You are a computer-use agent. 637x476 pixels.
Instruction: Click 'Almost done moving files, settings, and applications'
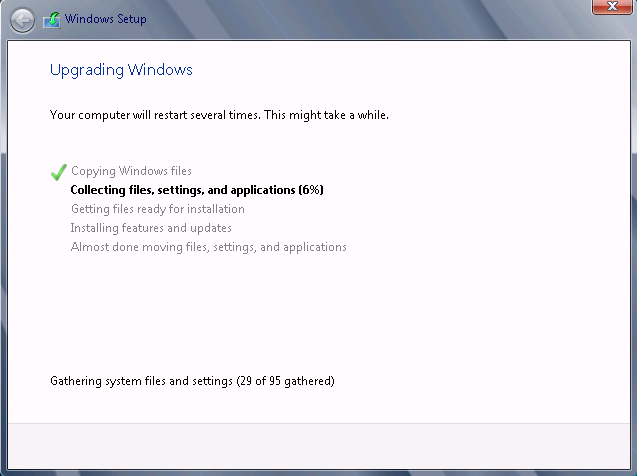tap(208, 247)
